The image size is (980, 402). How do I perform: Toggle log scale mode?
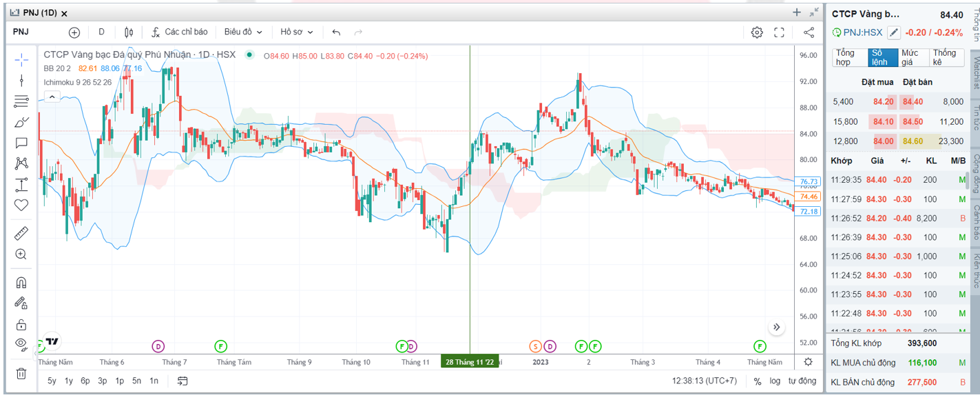(x=775, y=381)
